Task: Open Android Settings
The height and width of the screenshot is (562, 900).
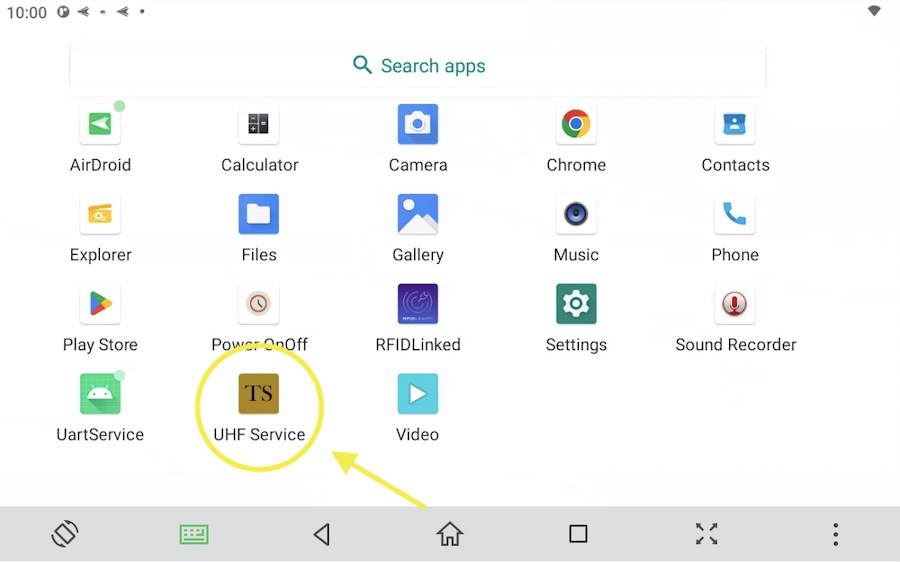Action: [576, 304]
